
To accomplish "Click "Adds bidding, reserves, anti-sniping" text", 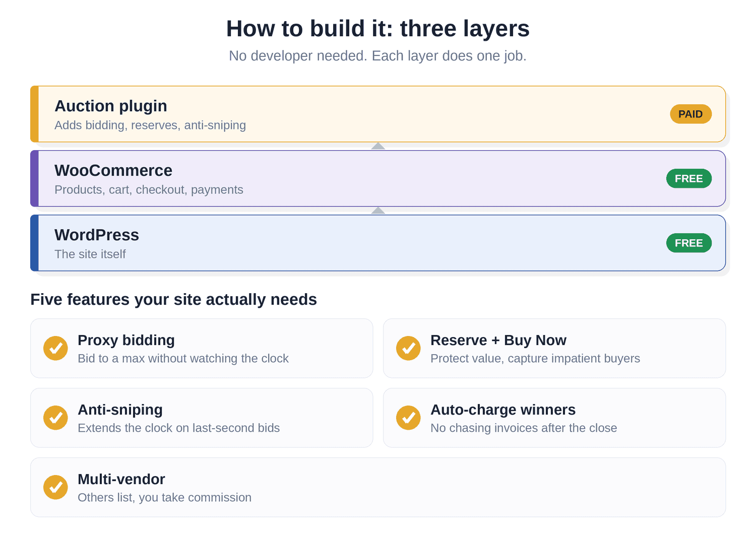I will [x=150, y=125].
